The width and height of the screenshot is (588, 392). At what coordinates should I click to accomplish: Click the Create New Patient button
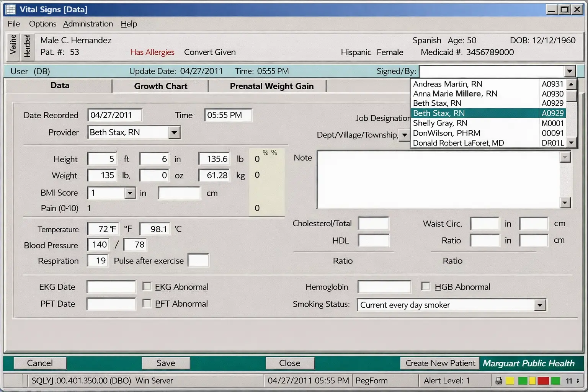[439, 363]
